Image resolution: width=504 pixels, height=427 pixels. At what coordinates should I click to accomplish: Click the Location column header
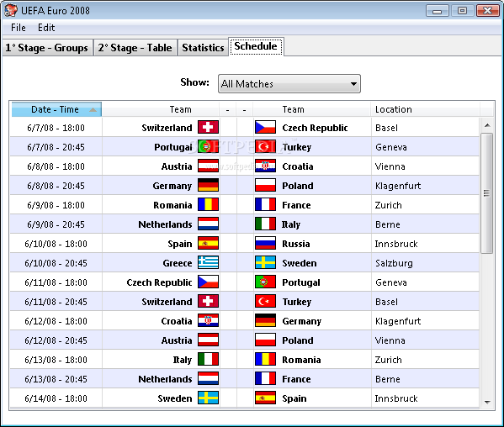[425, 109]
